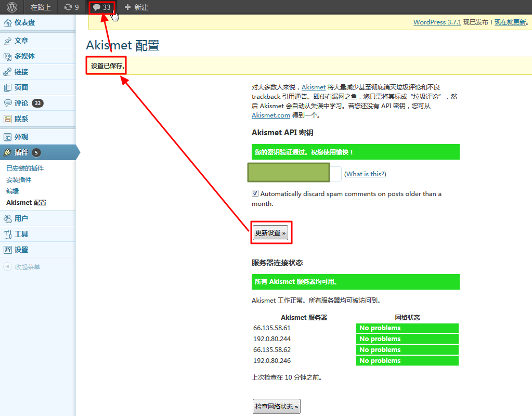Click the 外观 appearance icon
Viewport: 532px width, 416px height.
click(x=7, y=137)
